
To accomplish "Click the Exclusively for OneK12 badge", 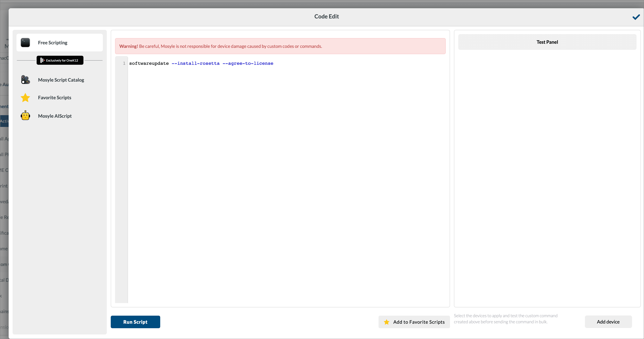I will click(60, 60).
